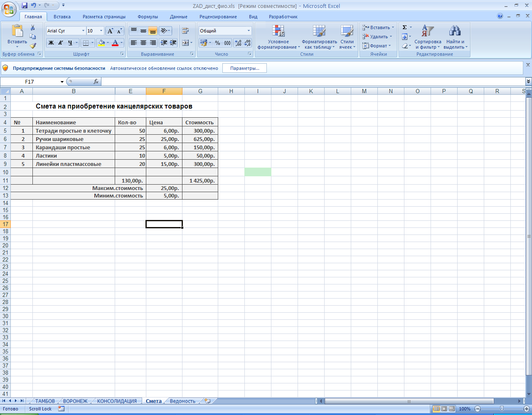The width and height of the screenshot is (532, 415).
Task: Open the Arial Cyr font name dropdown
Action: click(83, 31)
